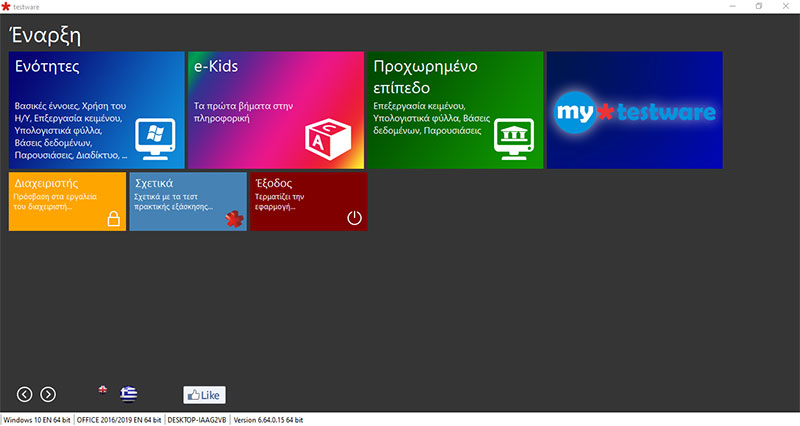Click 'OFFICE 2016/2019 EN 64 bit' status entry
This screenshot has width=800, height=426.
coord(119,420)
